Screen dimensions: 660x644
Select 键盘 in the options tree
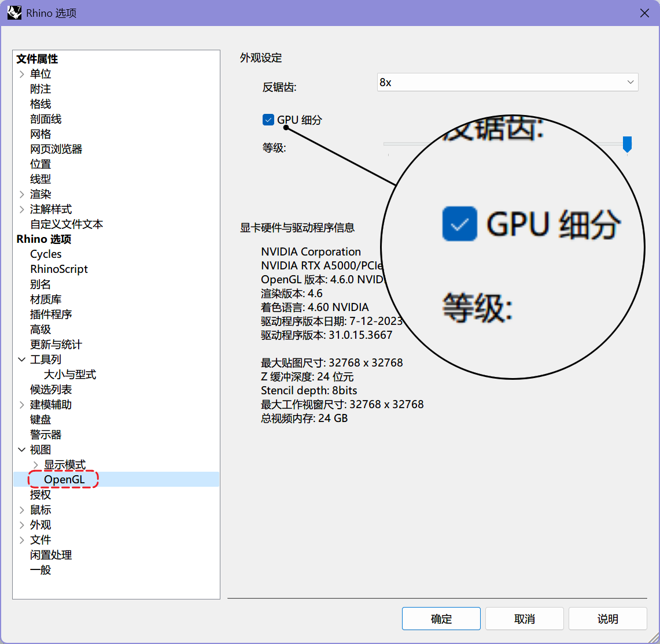(x=40, y=420)
